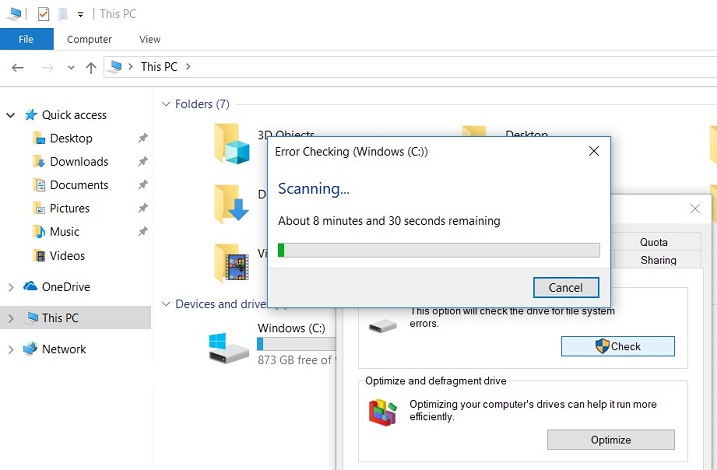
Task: Click the Desktop folder label in Folders
Action: (x=526, y=134)
